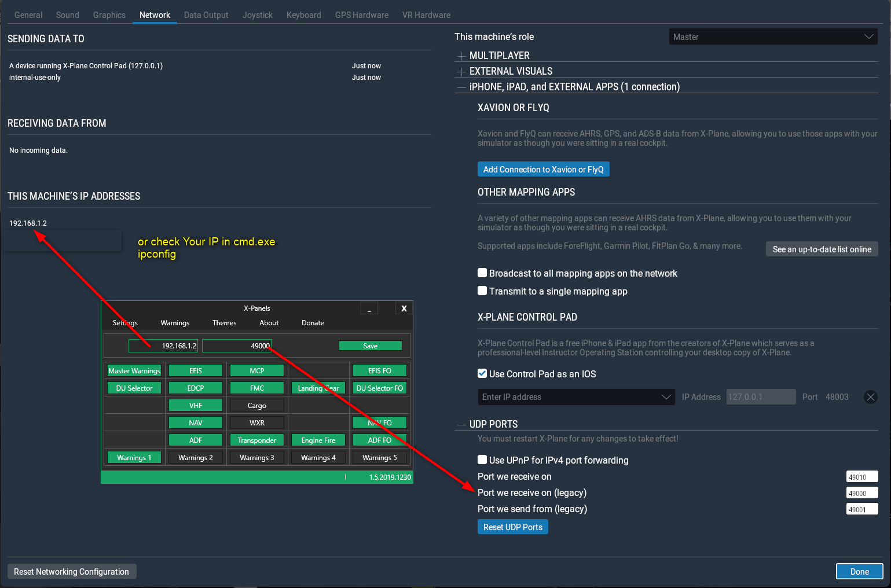Screen dimensions: 891x588
Task: Switch to the Data Output tab
Action: [206, 14]
